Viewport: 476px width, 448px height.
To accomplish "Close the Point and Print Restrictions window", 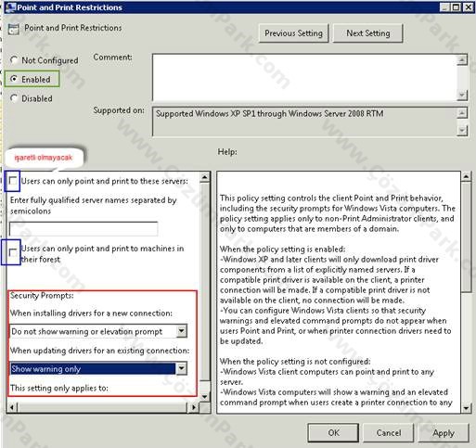I will point(469,7).
